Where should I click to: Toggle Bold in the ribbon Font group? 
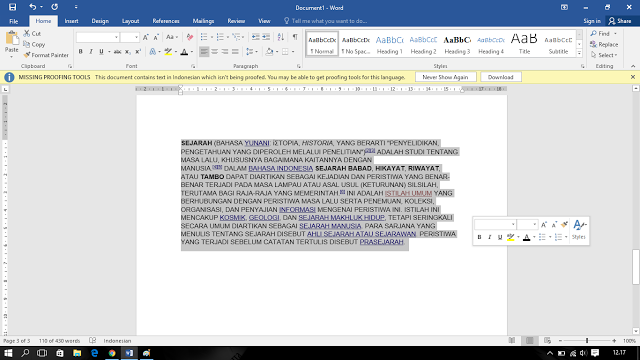click(x=80, y=52)
